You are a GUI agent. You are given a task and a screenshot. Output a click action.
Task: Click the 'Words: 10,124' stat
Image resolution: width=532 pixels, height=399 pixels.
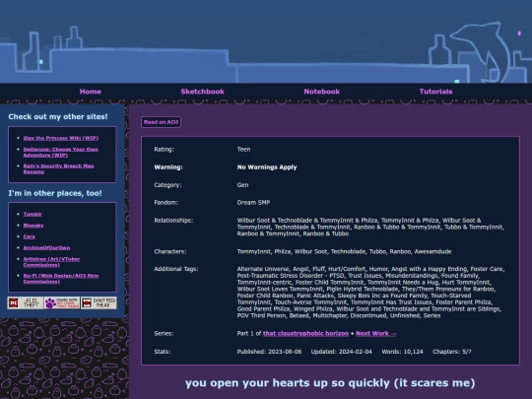tap(402, 352)
